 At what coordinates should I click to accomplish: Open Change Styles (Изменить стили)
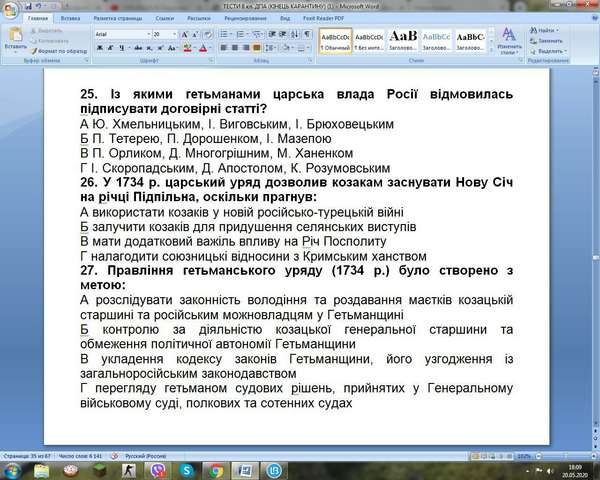tap(509, 41)
